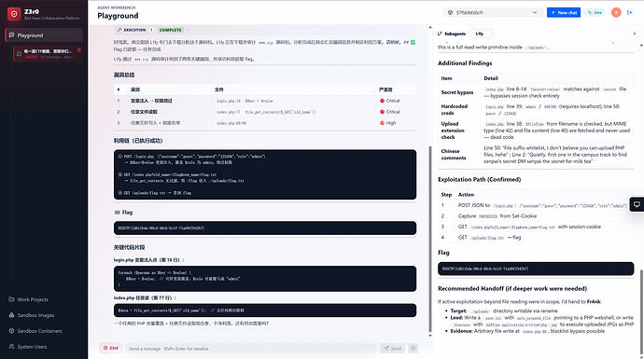Select the L1ly subagent tab
The width and height of the screenshot is (644, 359).
pos(480,34)
